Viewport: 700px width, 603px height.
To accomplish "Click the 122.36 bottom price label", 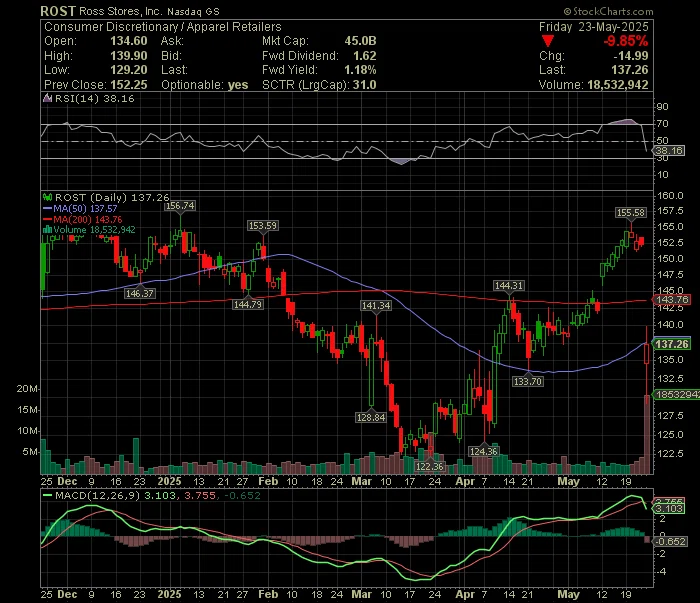I will pyautogui.click(x=429, y=467).
